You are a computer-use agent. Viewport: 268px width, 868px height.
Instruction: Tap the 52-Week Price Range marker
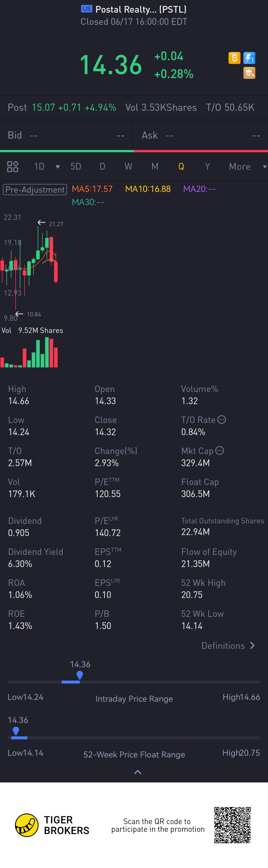(15, 731)
